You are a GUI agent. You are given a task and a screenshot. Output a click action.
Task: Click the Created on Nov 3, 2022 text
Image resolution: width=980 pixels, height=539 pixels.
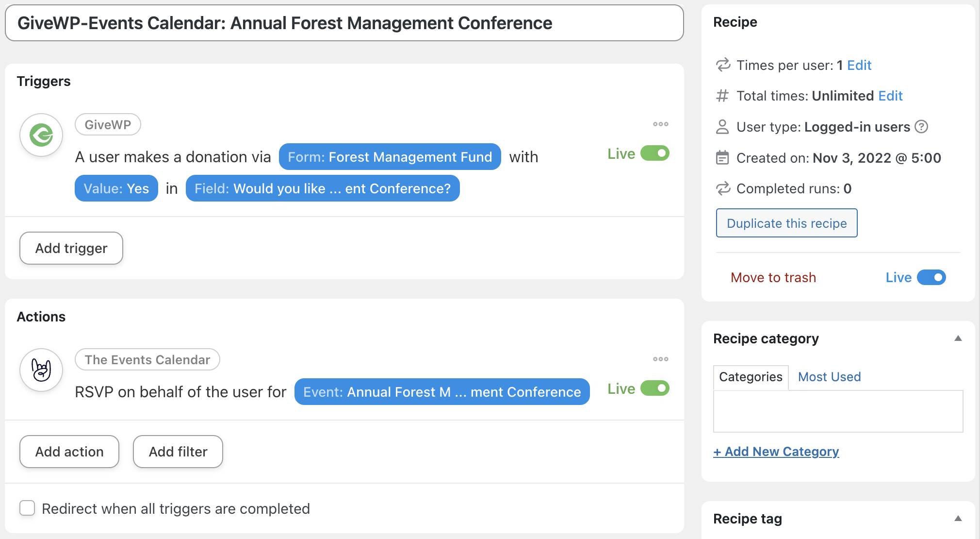pyautogui.click(x=838, y=158)
